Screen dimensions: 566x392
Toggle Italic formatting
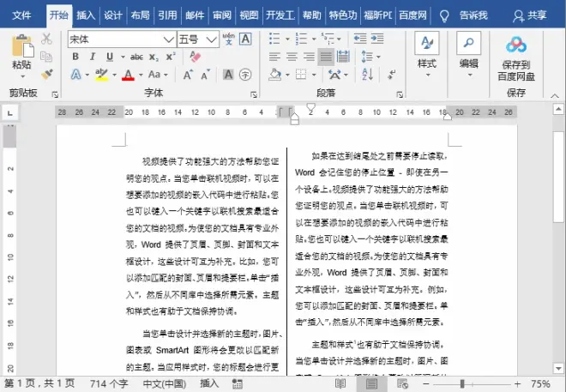click(93, 57)
